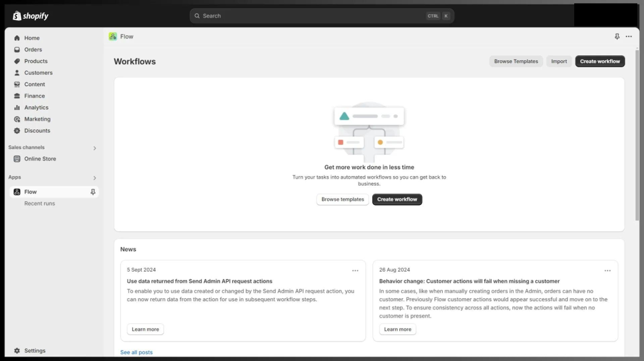Image resolution: width=644 pixels, height=361 pixels.
Task: Click the Import button
Action: point(559,61)
